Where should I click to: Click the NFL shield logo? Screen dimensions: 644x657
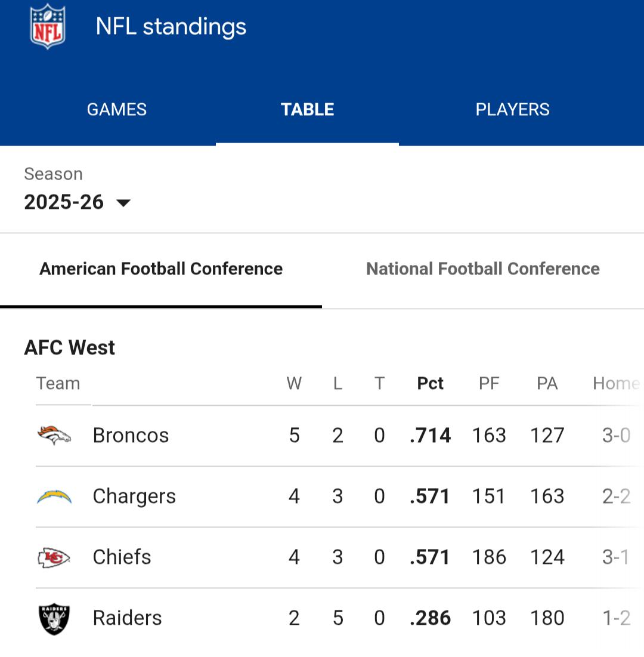[48, 26]
